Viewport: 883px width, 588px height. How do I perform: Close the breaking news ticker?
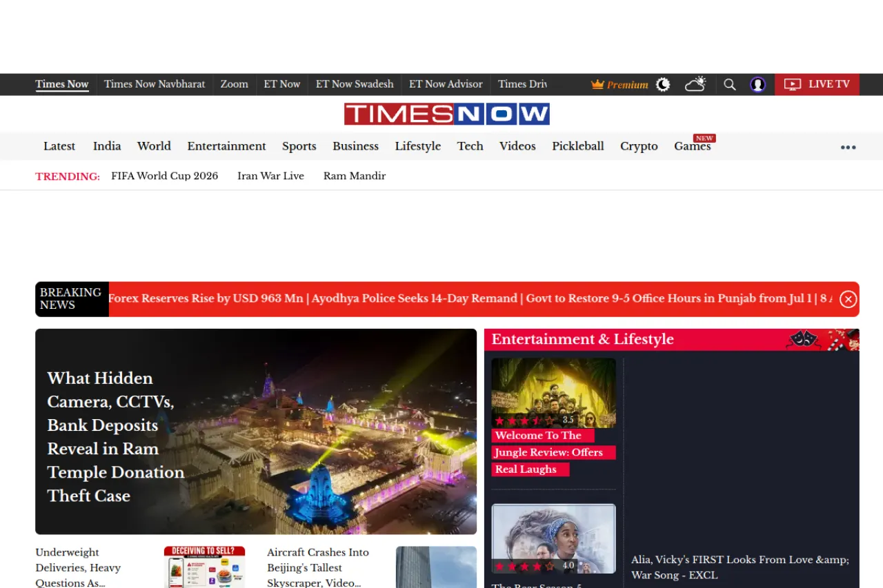pos(849,299)
